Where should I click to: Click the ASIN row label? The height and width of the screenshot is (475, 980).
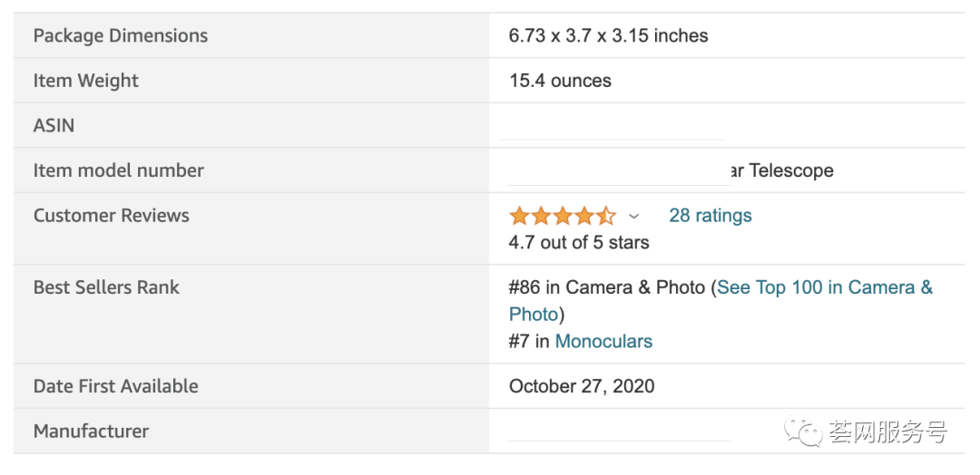point(54,126)
